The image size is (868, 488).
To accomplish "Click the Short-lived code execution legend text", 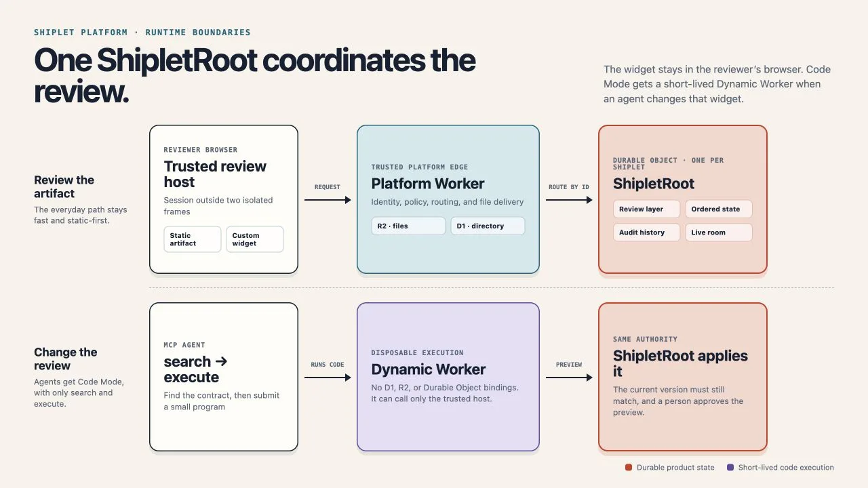I will tap(786, 468).
